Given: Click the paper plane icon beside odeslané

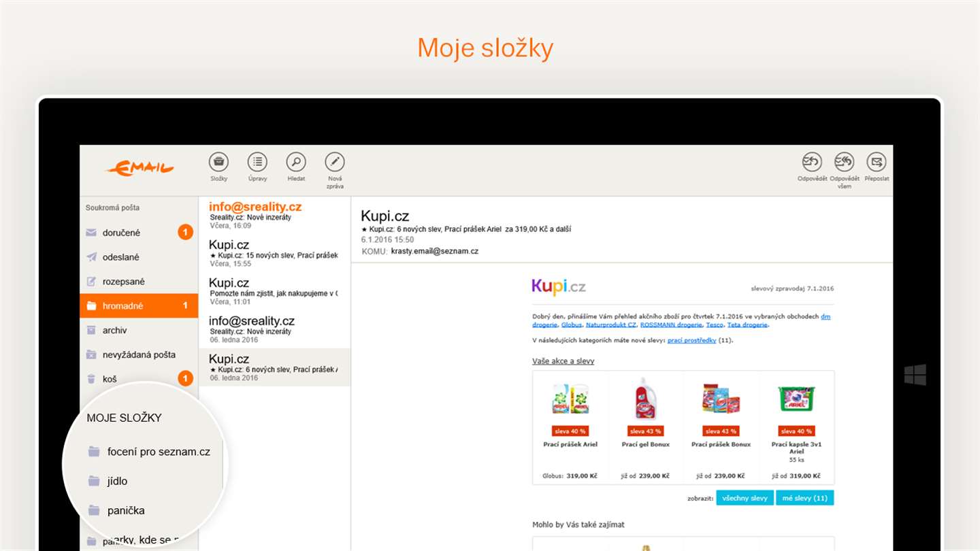Looking at the screenshot, I should 91,257.
